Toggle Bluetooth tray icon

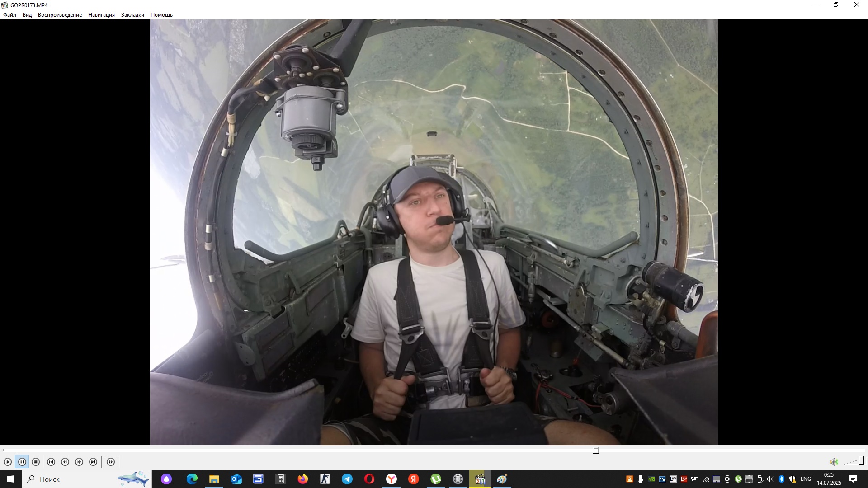tap(782, 479)
